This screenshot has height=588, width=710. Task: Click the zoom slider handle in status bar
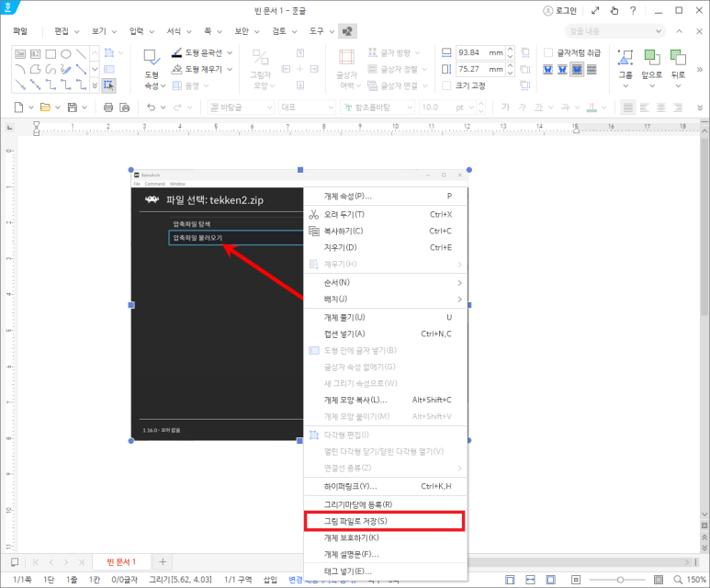[620, 580]
